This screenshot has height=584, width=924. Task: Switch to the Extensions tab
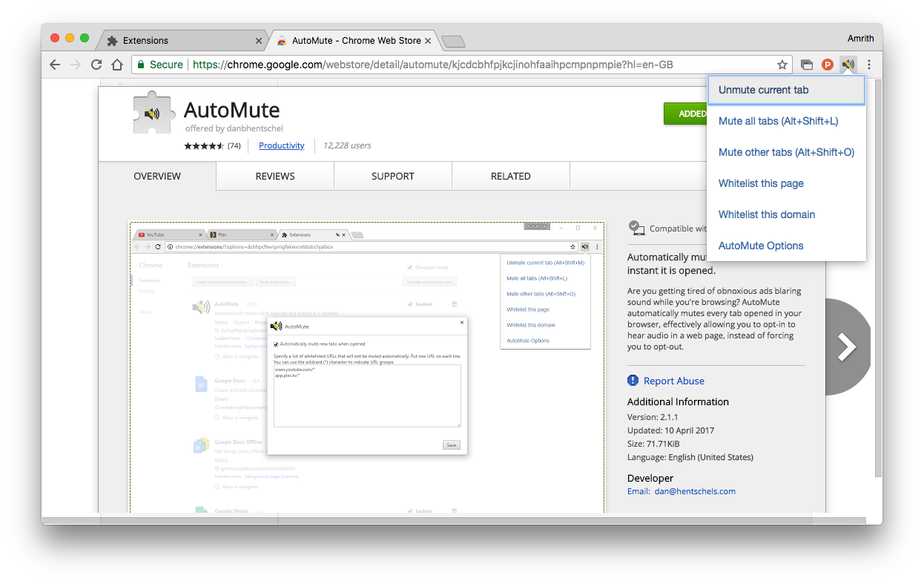point(183,41)
